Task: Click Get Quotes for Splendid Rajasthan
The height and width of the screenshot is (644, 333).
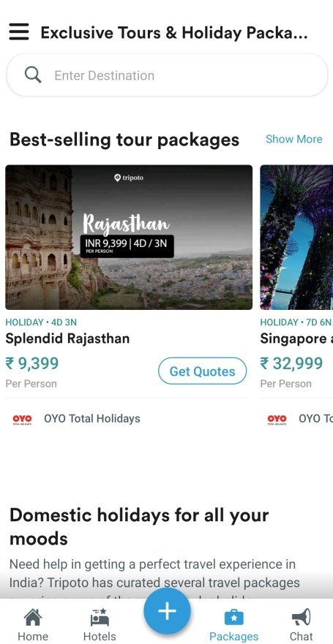Action: [x=202, y=371]
